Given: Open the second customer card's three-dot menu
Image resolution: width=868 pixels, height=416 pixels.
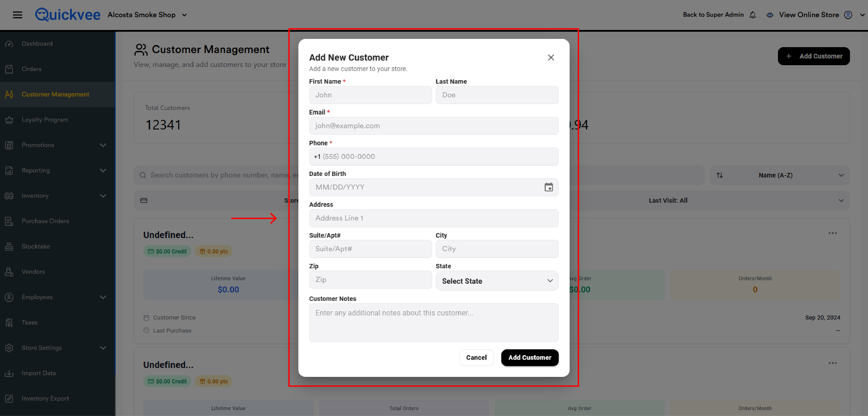Looking at the screenshot, I should tap(833, 363).
